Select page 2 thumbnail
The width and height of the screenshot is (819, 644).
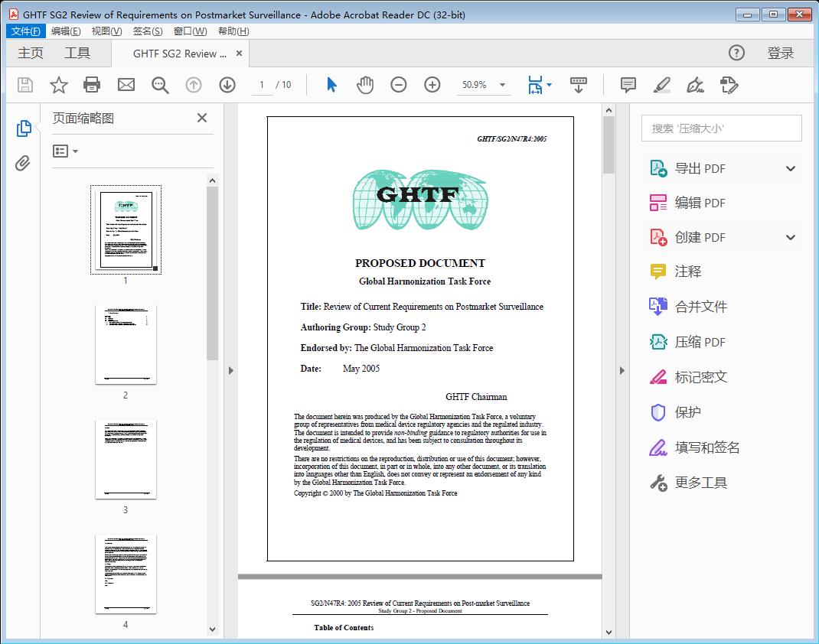[126, 344]
